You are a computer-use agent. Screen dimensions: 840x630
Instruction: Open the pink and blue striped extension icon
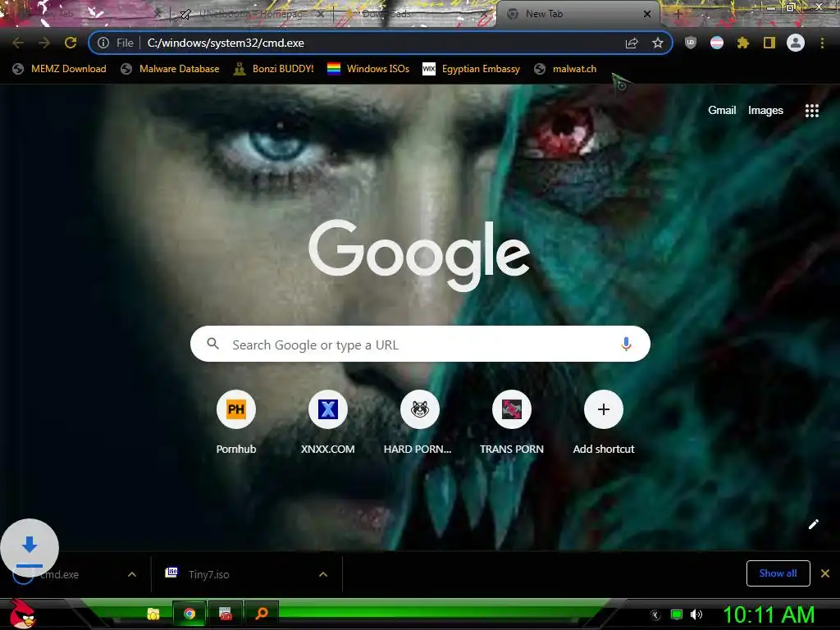coord(717,43)
